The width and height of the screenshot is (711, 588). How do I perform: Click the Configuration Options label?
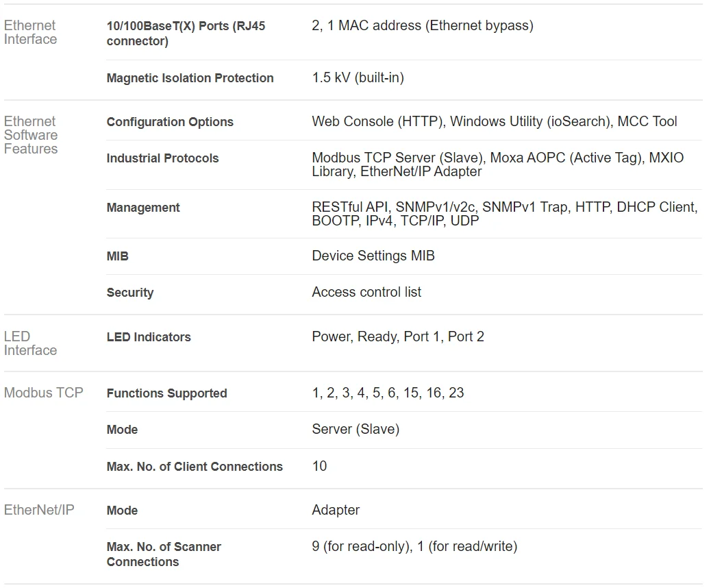(x=170, y=122)
